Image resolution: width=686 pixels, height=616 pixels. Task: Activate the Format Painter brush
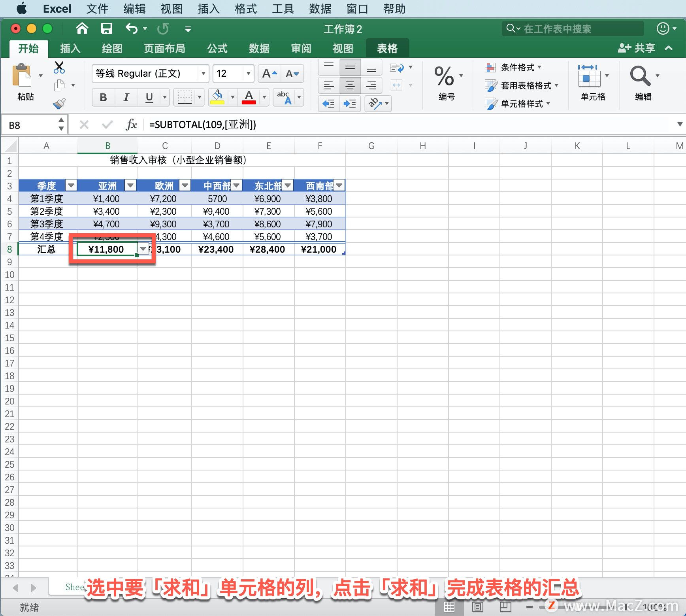point(59,103)
